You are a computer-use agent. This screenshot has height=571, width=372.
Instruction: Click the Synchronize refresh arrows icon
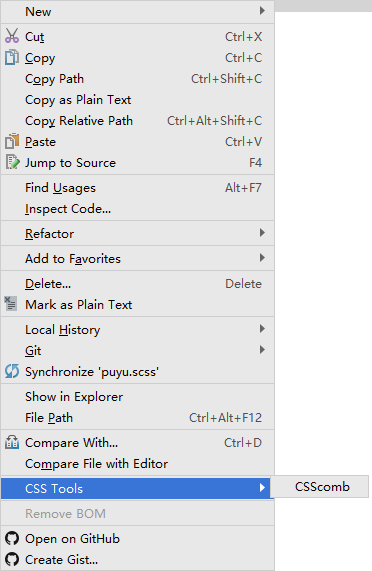12,371
